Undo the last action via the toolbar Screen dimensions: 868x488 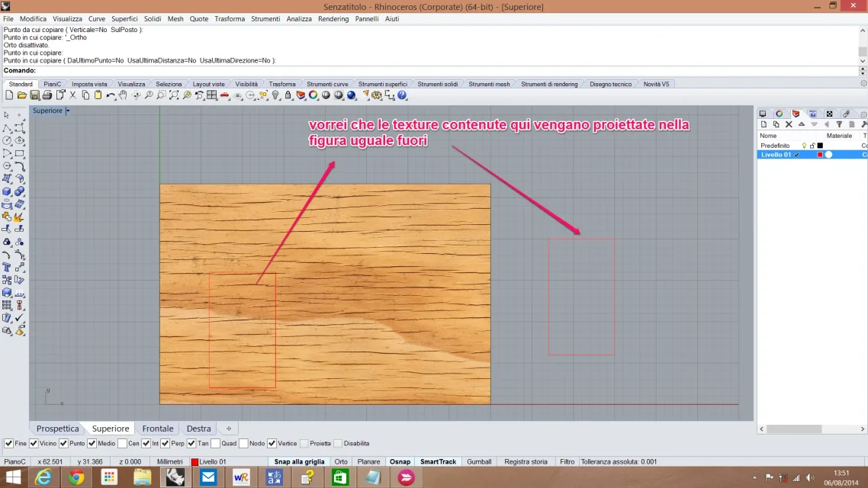click(x=111, y=95)
